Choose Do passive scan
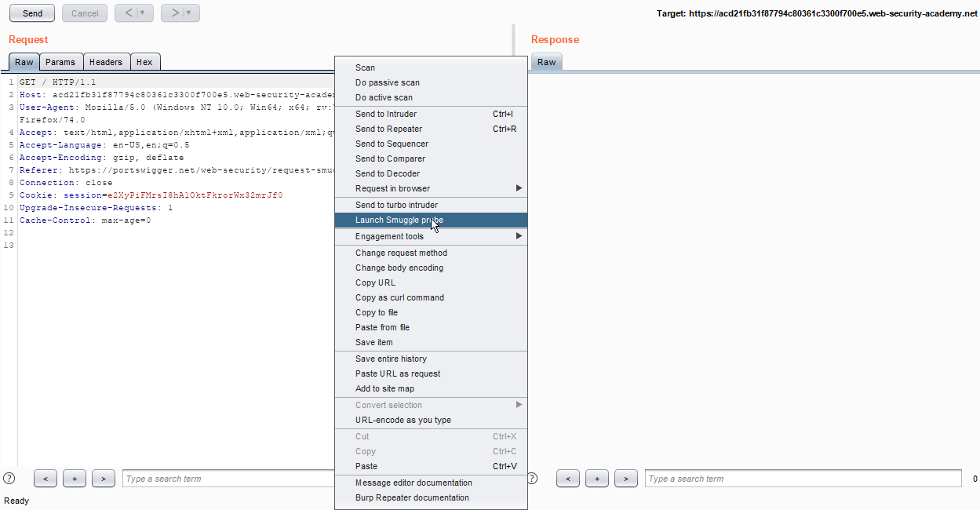 click(x=431, y=82)
